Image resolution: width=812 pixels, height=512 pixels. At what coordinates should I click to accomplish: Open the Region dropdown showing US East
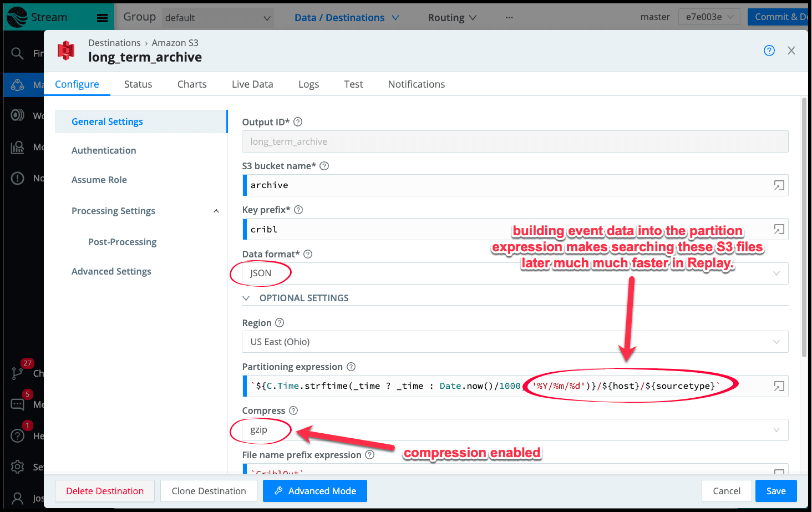pyautogui.click(x=514, y=342)
